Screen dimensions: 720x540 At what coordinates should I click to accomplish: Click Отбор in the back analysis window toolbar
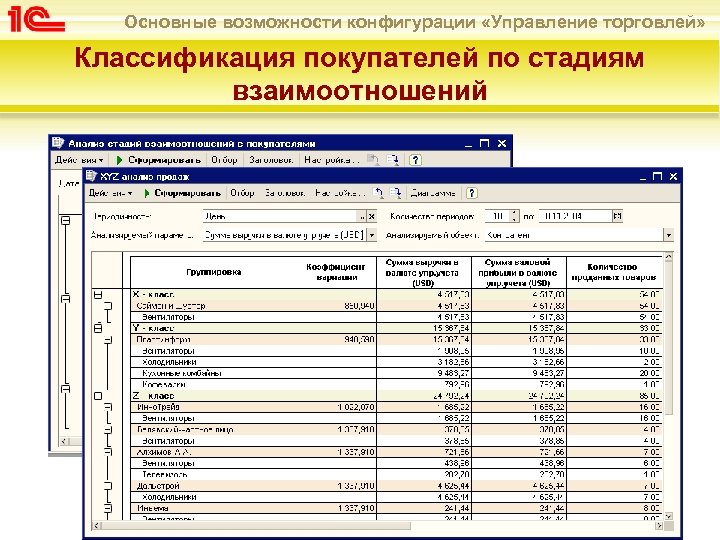(224, 160)
